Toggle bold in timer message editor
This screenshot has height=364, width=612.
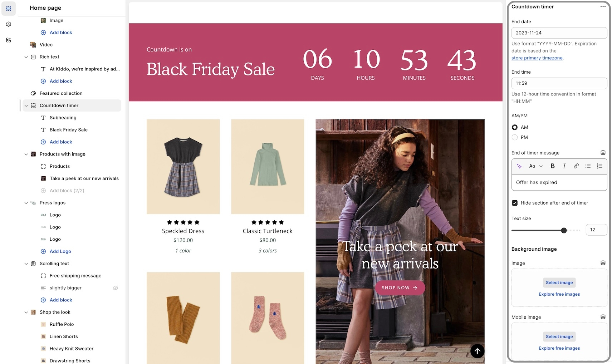553,166
